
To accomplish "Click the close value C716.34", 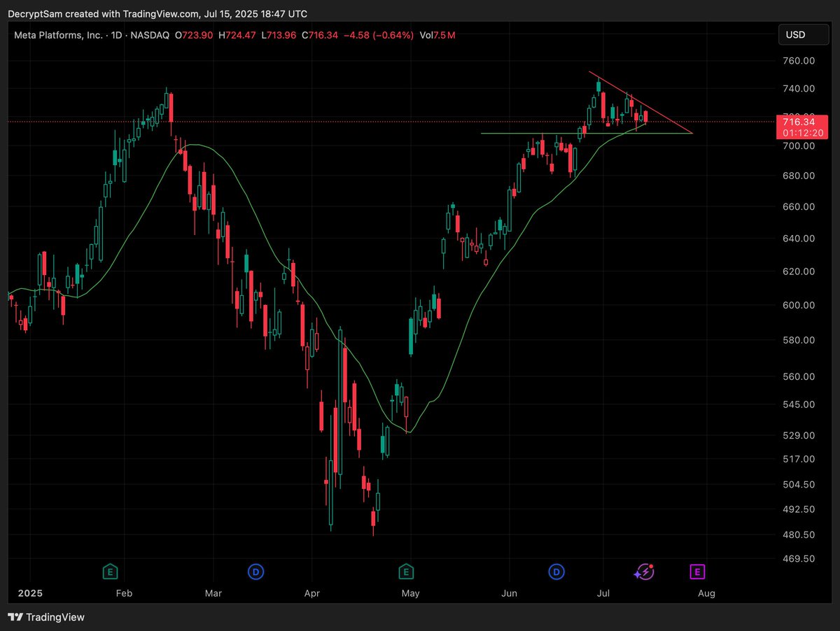I will coord(321,35).
